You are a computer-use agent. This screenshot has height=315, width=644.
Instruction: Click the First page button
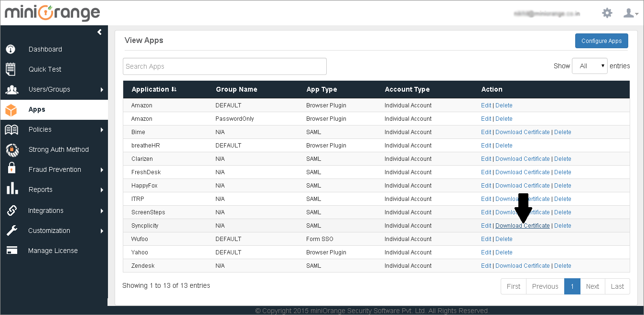tap(514, 286)
